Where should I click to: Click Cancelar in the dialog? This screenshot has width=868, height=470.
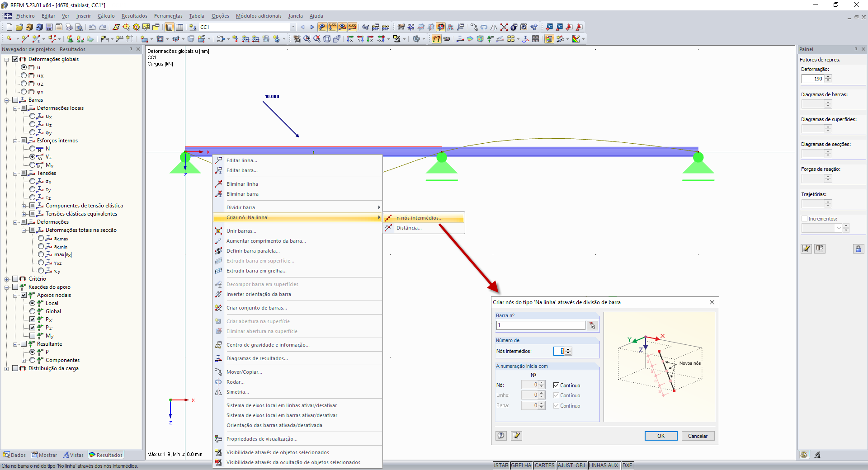[x=698, y=436]
